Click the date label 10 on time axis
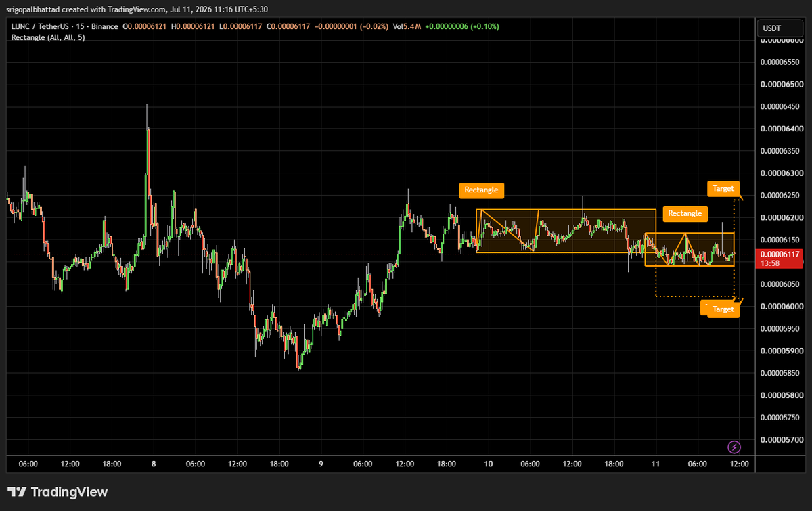 coord(488,464)
